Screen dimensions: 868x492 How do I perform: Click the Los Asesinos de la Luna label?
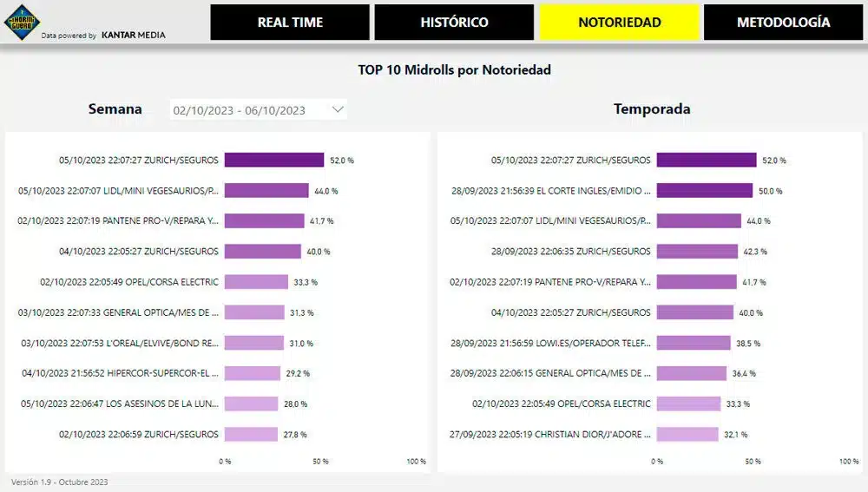tap(120, 403)
